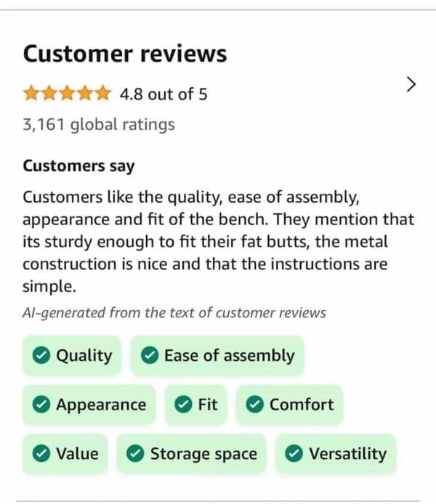Viewport: 436px width, 504px height.
Task: Click the checkmark icon beside Versatility
Action: [x=294, y=455]
